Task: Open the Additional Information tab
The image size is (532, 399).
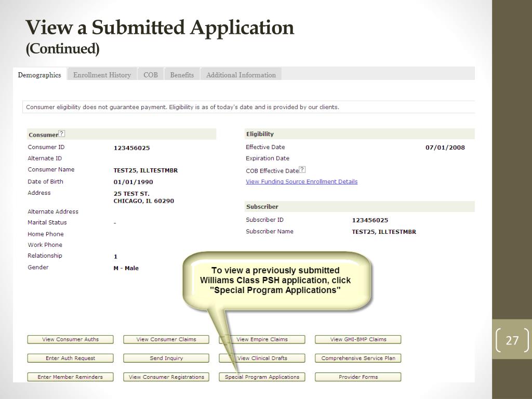Action: pyautogui.click(x=241, y=75)
